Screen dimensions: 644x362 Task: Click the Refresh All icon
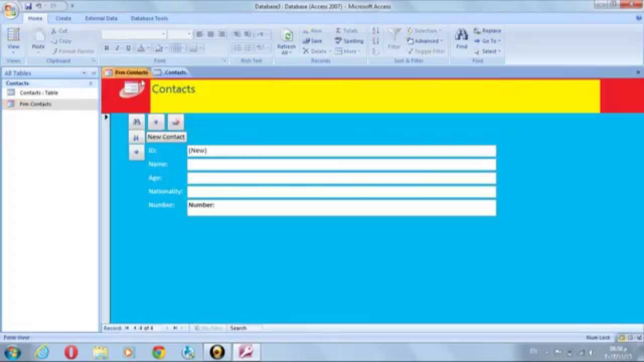click(x=286, y=37)
